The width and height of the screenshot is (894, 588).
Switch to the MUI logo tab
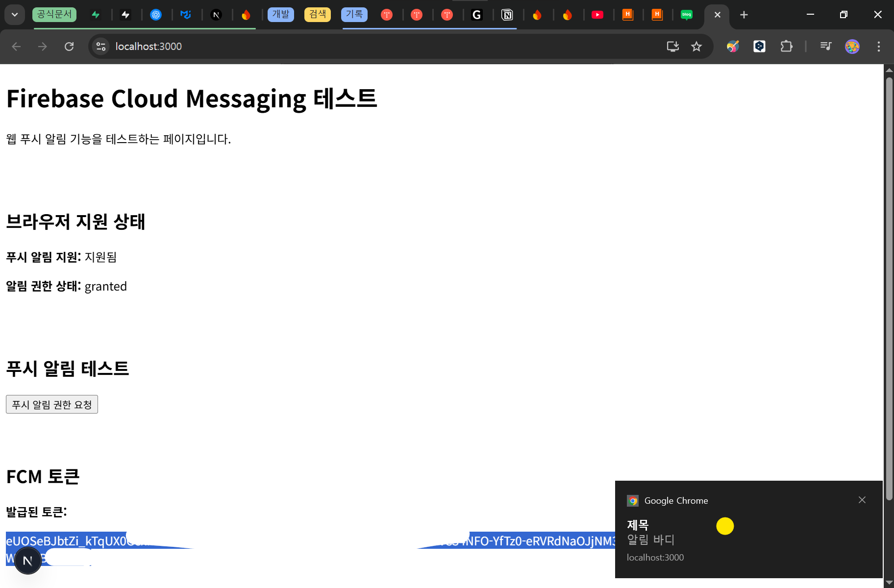point(186,15)
